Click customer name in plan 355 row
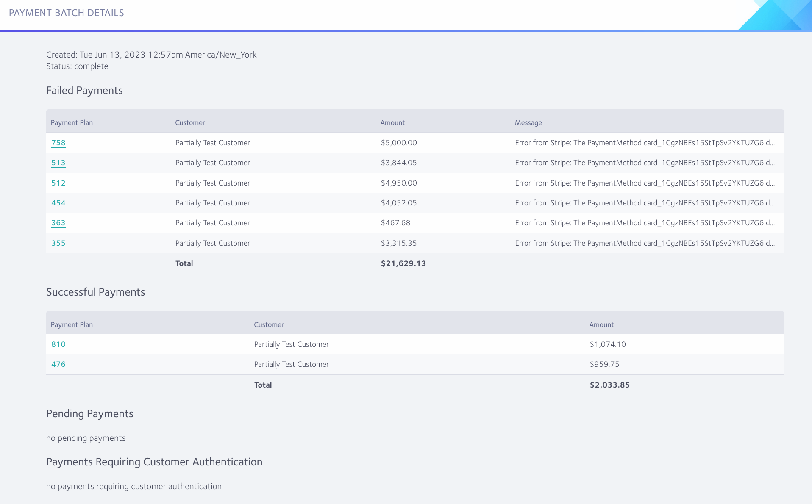Viewport: 812px width, 504px height. (213, 243)
